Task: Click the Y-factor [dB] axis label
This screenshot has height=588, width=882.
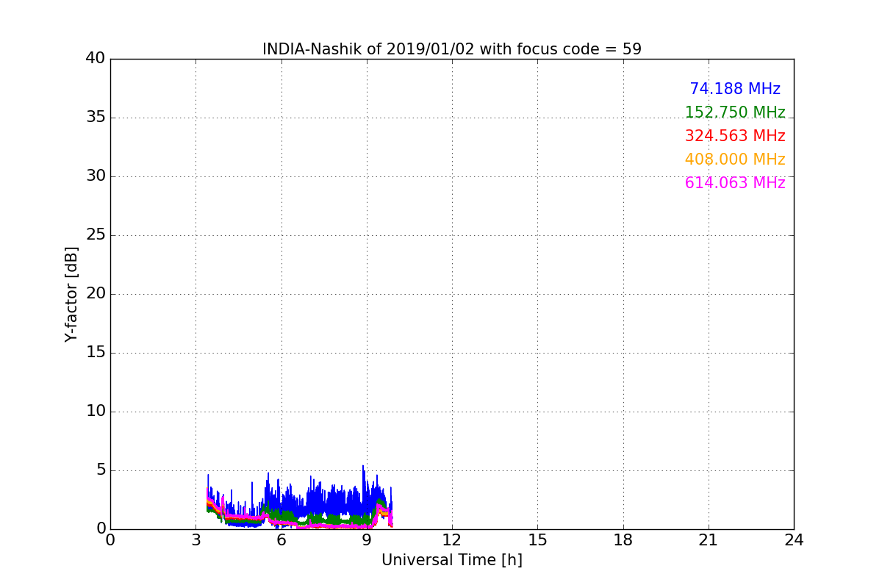Action: coord(71,294)
